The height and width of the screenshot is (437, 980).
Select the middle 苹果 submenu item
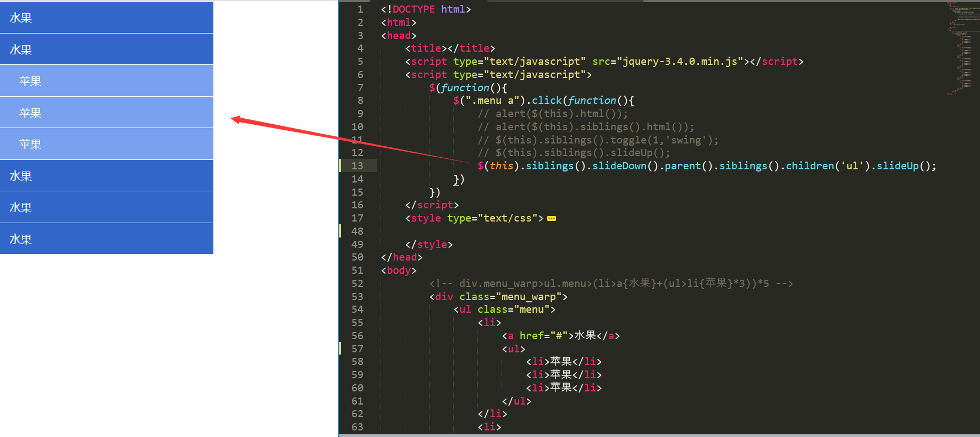coord(107,113)
